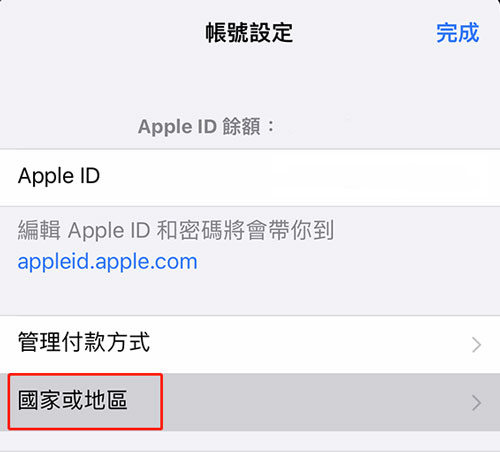Image resolution: width=500 pixels, height=452 pixels.
Task: Click the 國家或地區 label text
Action: click(x=72, y=400)
